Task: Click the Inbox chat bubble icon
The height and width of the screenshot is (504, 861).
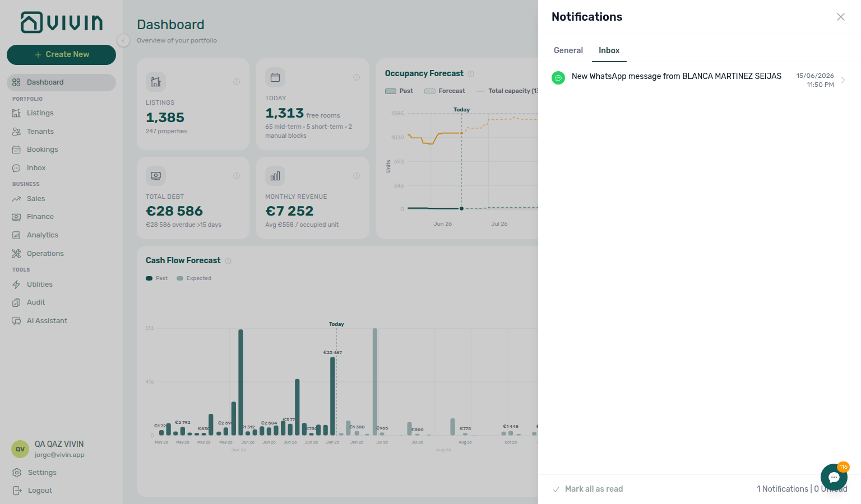Action: [16, 168]
